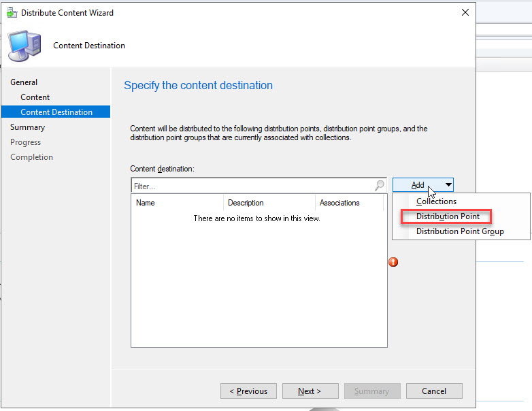Select Distribution Point menu entry

tap(447, 216)
